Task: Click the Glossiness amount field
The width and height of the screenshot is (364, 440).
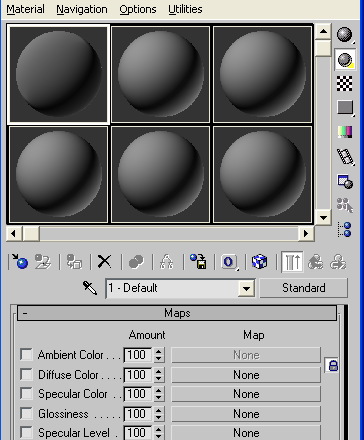Action: tap(138, 414)
